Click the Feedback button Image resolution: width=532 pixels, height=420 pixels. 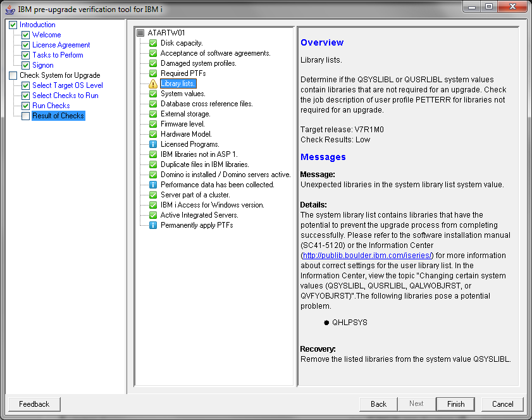coord(34,404)
